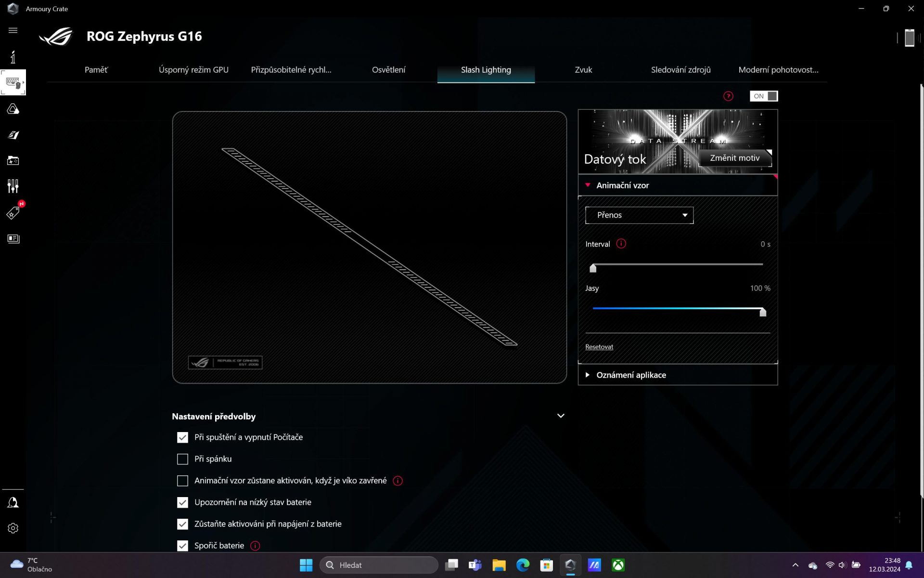Click info icon next to lid-closed option
Image resolution: width=924 pixels, height=578 pixels.
pos(398,481)
